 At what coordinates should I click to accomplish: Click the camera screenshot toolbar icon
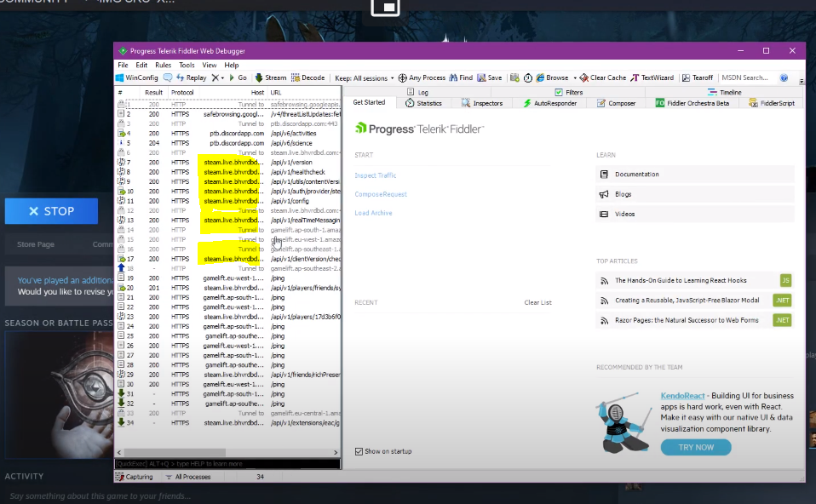(514, 77)
